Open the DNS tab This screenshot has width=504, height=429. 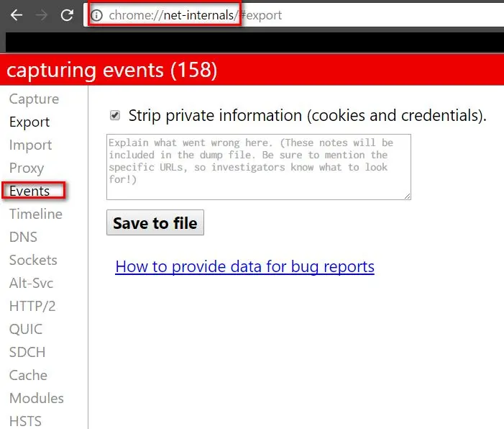tap(23, 238)
